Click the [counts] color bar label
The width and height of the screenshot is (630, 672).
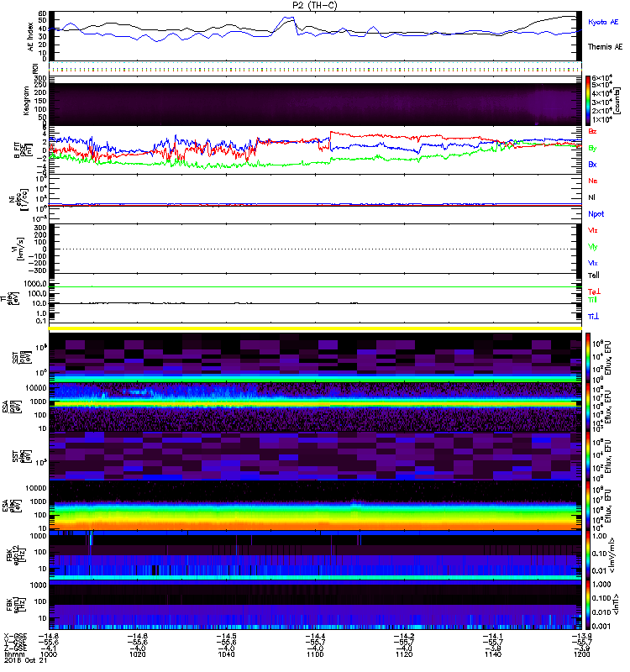click(617, 101)
